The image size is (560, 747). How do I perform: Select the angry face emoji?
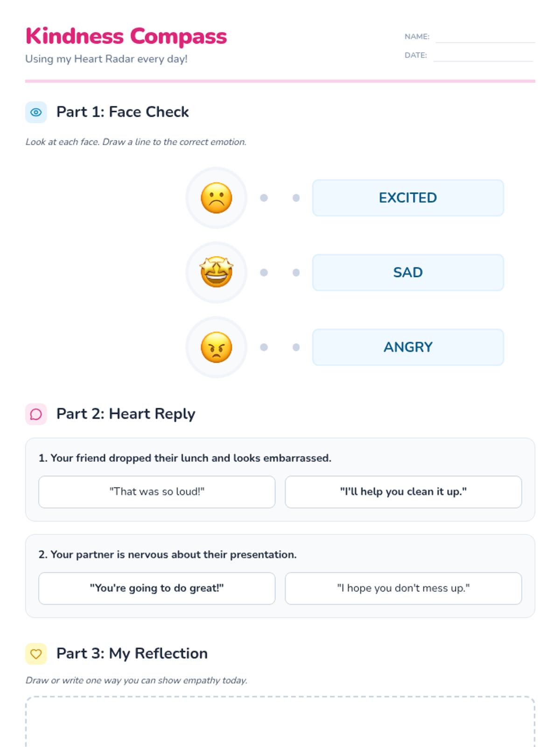pyautogui.click(x=217, y=347)
